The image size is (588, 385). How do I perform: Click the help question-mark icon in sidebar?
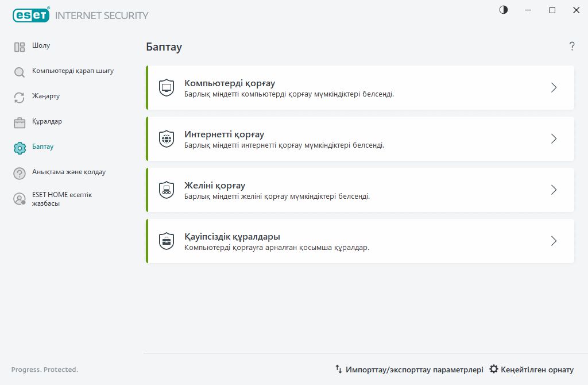tap(20, 173)
